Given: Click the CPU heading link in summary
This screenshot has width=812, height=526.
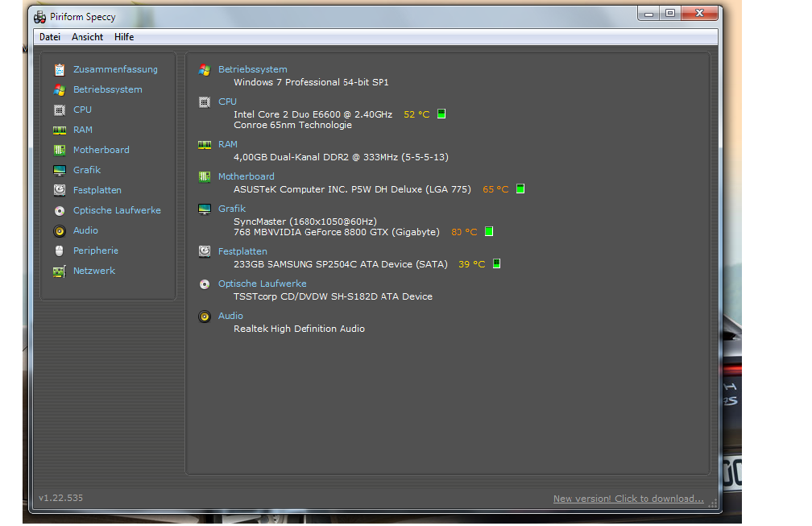Looking at the screenshot, I should 227,102.
